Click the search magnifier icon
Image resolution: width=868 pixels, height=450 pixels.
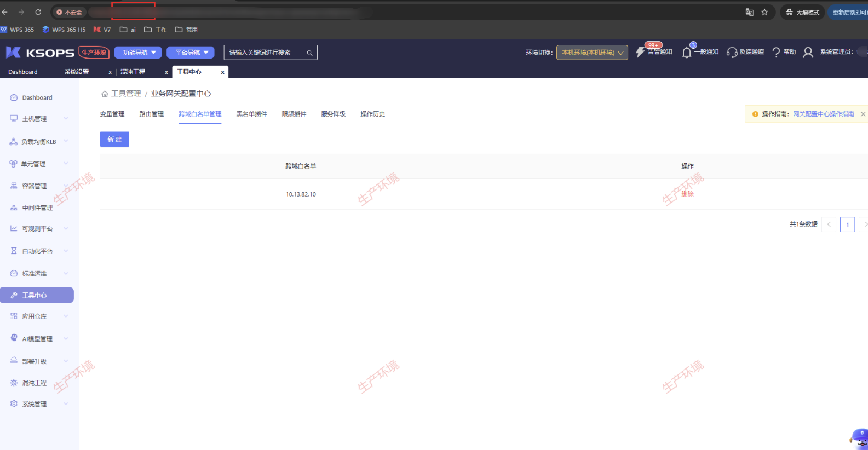(309, 53)
